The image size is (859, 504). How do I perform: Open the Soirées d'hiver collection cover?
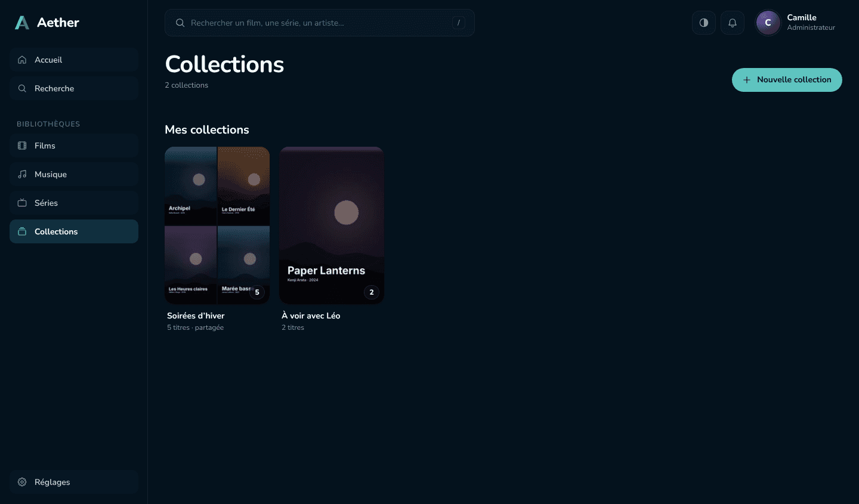(x=217, y=225)
